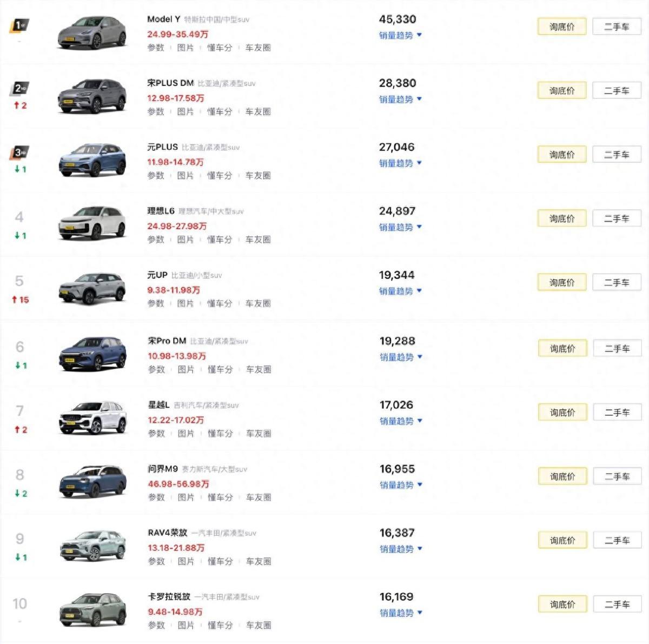
Task: Click the 元UP car thumbnail
Action: tap(92, 287)
